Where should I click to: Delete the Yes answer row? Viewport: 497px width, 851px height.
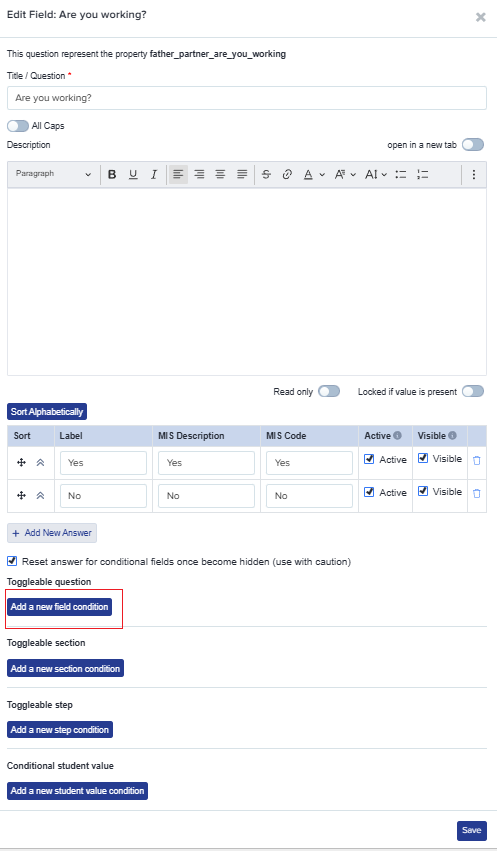(476, 460)
